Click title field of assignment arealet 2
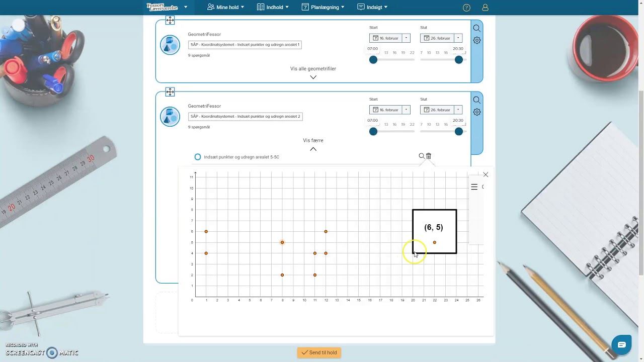644x362 pixels. click(x=245, y=116)
